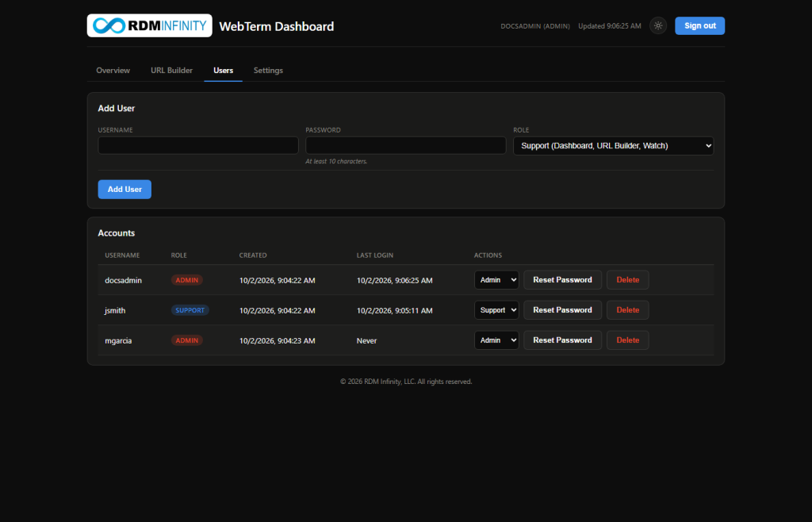Click the SUPPORT badge in jsmith row
This screenshot has width=812, height=522.
[x=190, y=310]
